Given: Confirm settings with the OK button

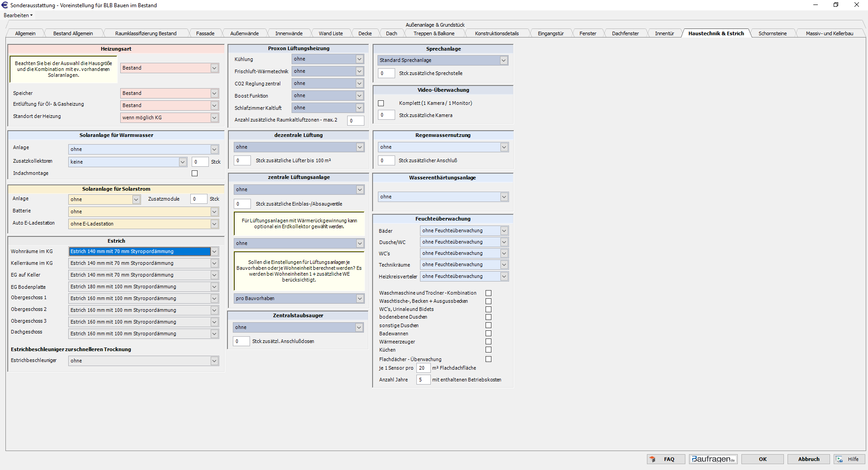Looking at the screenshot, I should pos(763,459).
